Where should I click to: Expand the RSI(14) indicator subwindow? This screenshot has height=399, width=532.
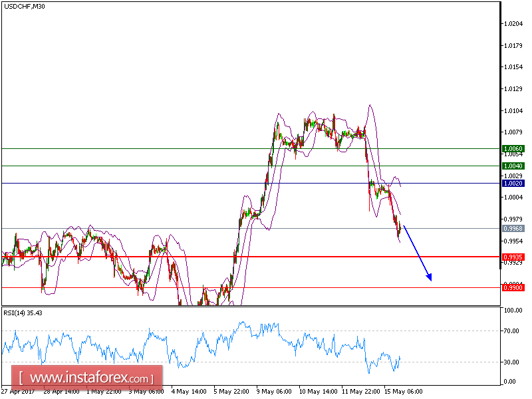click(x=253, y=346)
